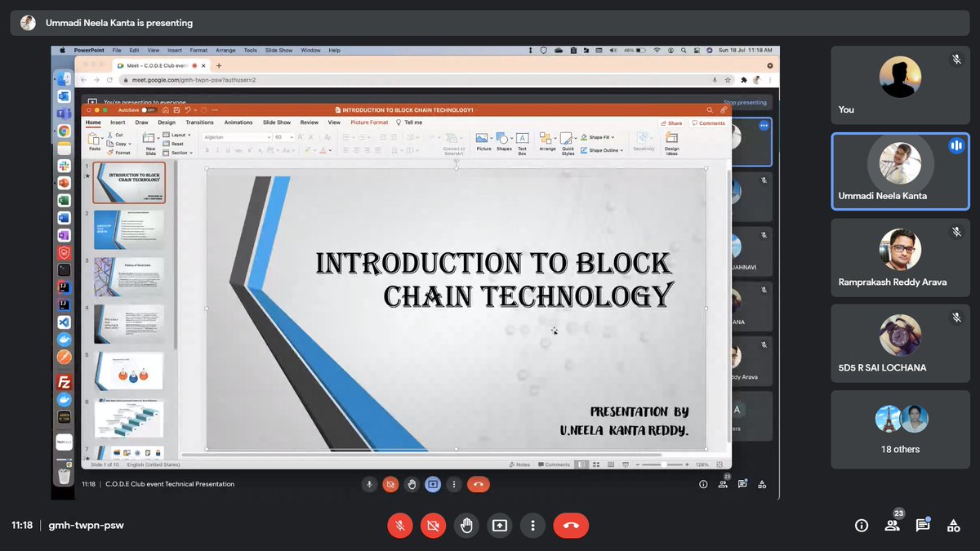Image resolution: width=980 pixels, height=551 pixels.
Task: Open the slide Layout dropdown
Action: tap(176, 135)
